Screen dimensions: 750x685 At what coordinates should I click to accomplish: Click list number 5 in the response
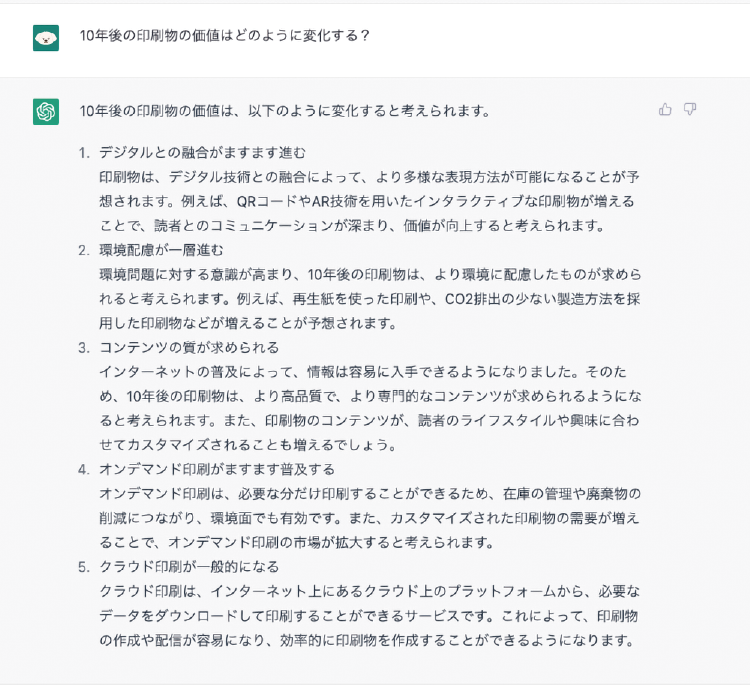pos(84,567)
